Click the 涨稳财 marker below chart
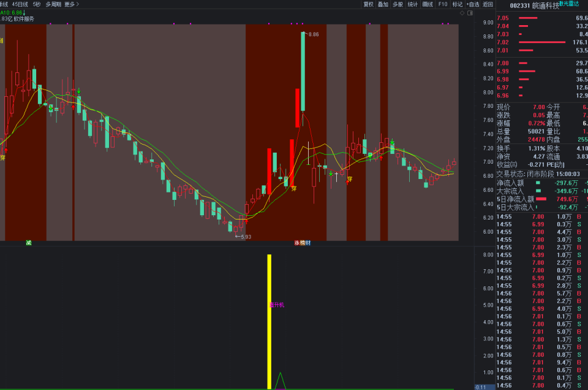The height and width of the screenshot is (390, 588). [302, 243]
